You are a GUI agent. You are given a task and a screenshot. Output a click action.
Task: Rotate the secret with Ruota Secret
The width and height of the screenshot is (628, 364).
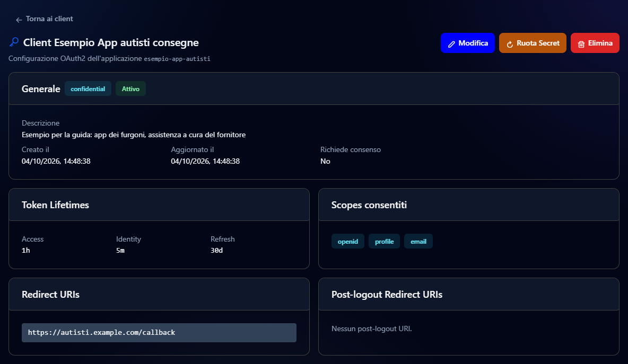tap(533, 43)
